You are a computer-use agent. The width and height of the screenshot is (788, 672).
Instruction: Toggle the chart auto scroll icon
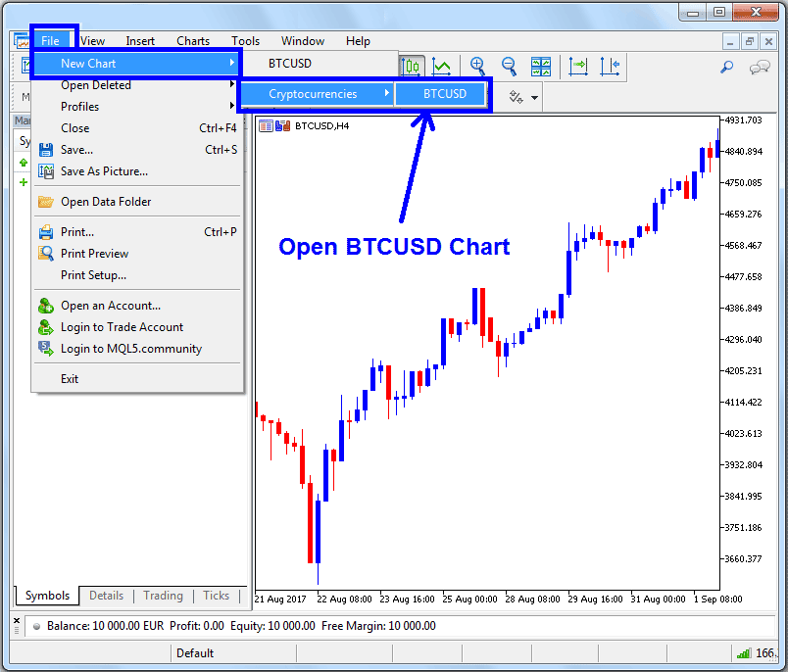click(x=578, y=67)
